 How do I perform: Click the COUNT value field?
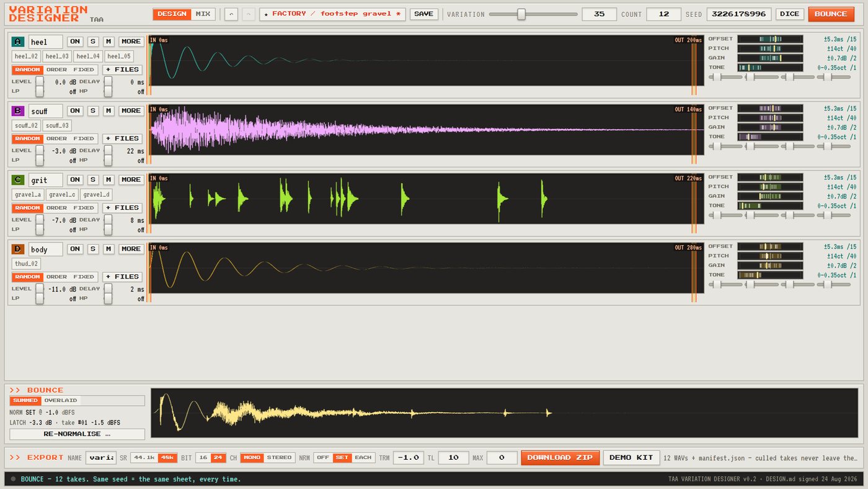663,14
